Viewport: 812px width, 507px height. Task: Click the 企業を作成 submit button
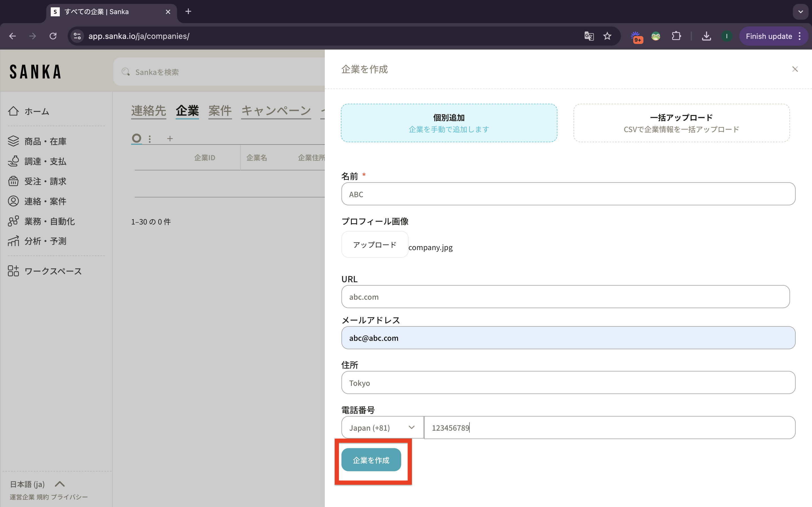[371, 460]
